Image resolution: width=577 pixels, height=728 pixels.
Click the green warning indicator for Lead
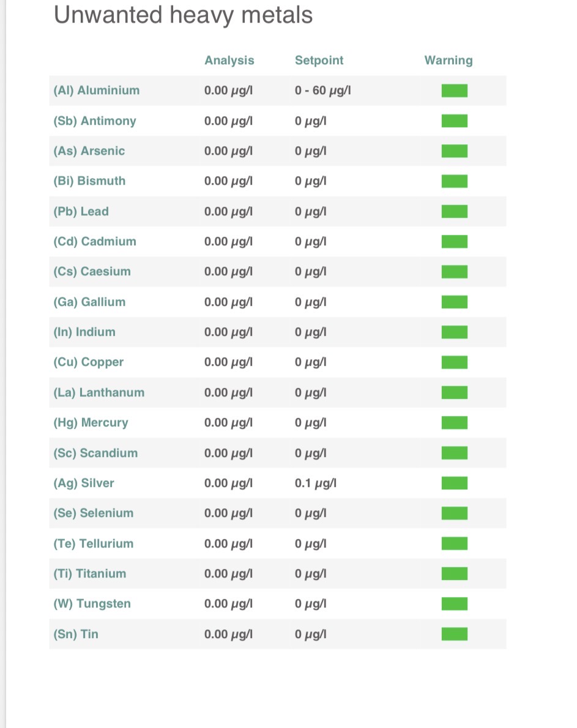455,212
